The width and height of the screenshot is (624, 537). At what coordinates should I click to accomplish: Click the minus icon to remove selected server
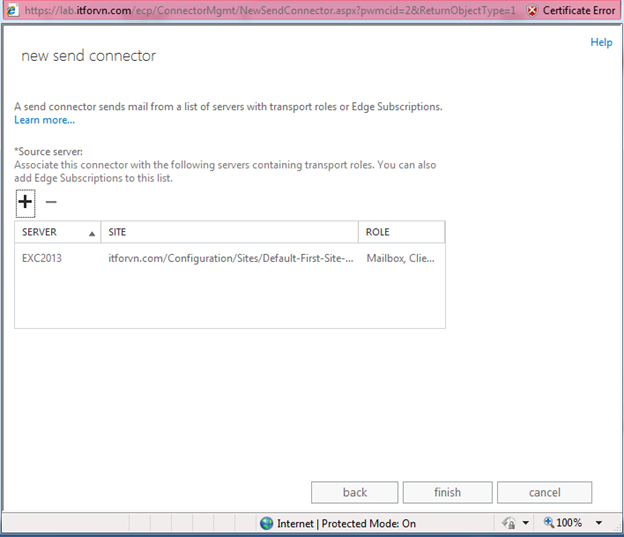click(x=51, y=201)
